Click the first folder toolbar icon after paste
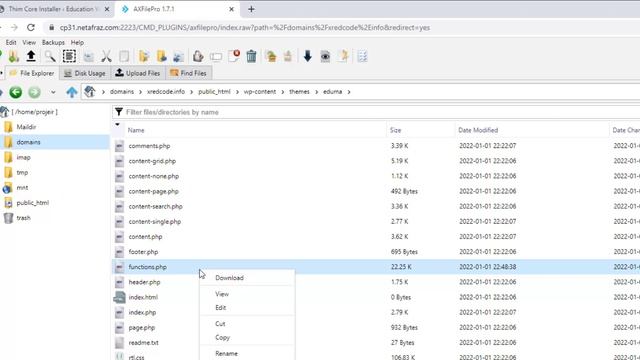Screen dimensions: 640x360 click(x=144, y=56)
